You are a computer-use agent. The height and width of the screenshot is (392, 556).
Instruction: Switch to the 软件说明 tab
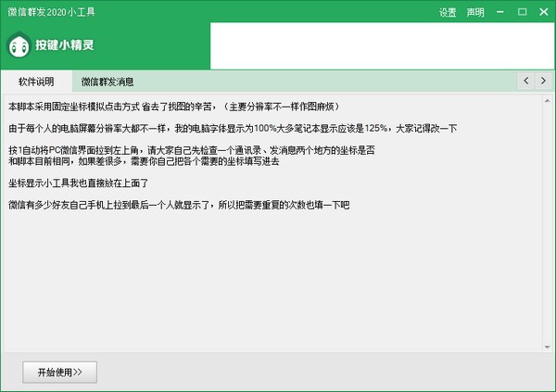[36, 82]
